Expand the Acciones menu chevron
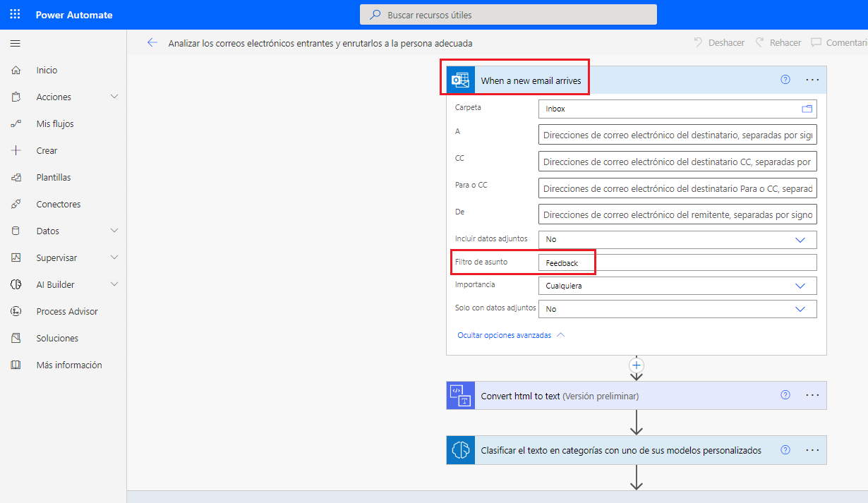 114,97
